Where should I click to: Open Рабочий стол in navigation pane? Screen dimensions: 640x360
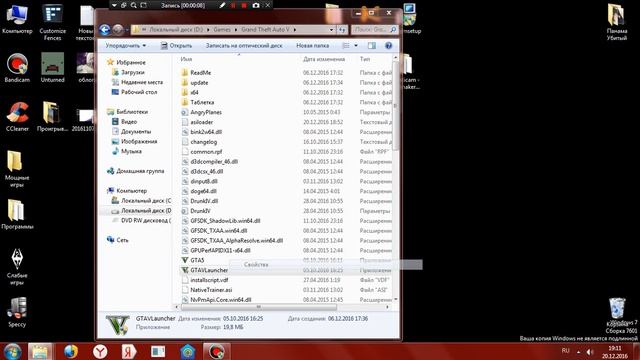click(139, 92)
